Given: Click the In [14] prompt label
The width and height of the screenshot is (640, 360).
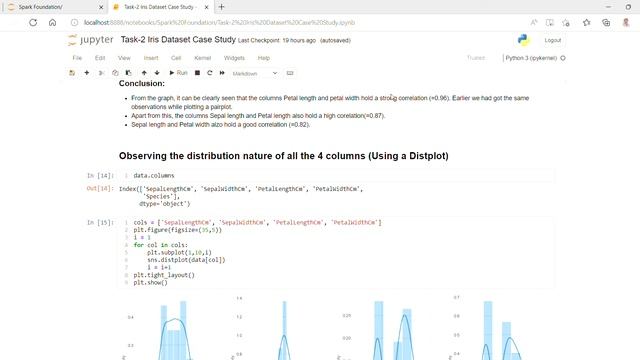Looking at the screenshot, I should [100, 176].
